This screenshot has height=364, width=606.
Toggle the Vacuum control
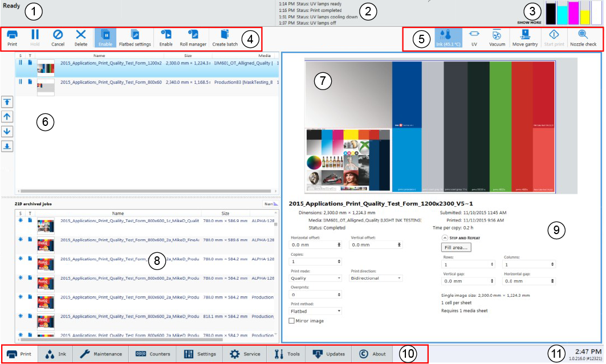(x=497, y=37)
